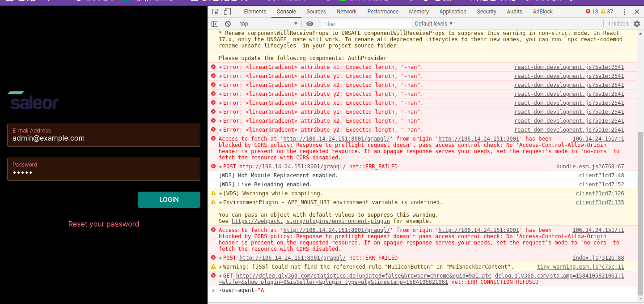
Task: Switch to the Network tab
Action: 347,12
